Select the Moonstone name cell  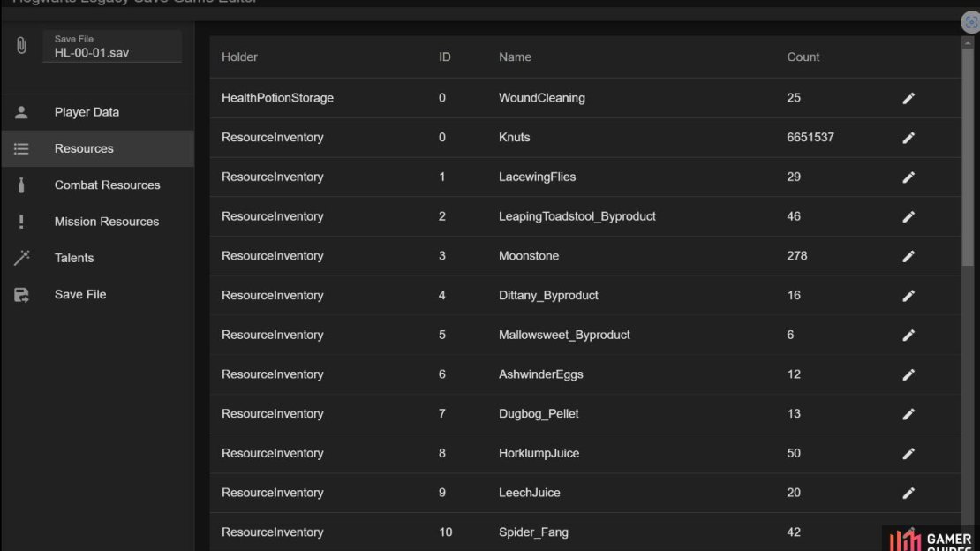(529, 256)
